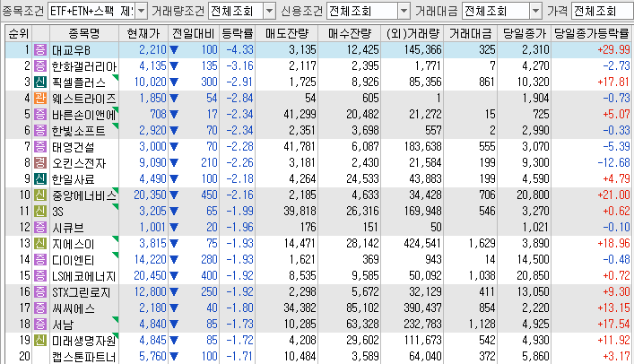
Task: Click the down-arrow indicator in 캡스톤파트너 row
Action: click(x=174, y=357)
